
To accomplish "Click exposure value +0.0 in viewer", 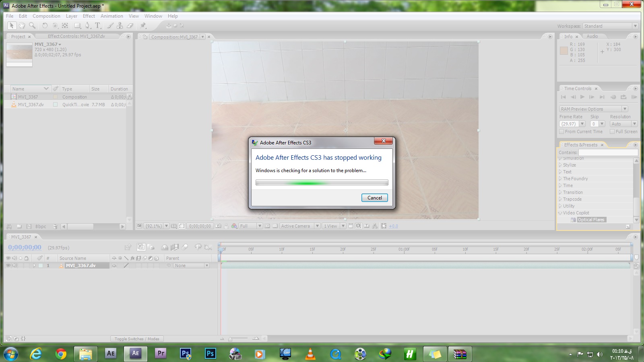I will (393, 226).
